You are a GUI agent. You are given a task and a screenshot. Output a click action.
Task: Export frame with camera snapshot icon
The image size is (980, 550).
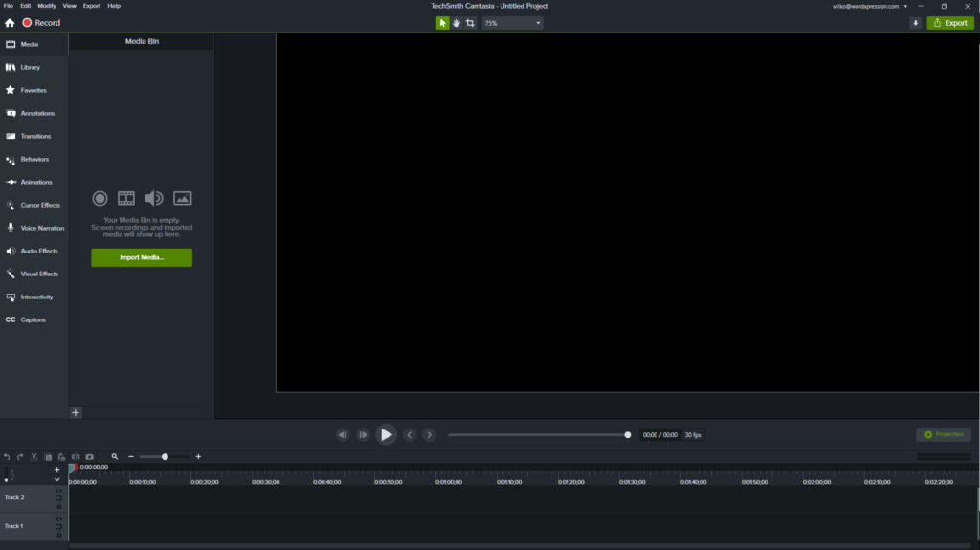point(89,457)
